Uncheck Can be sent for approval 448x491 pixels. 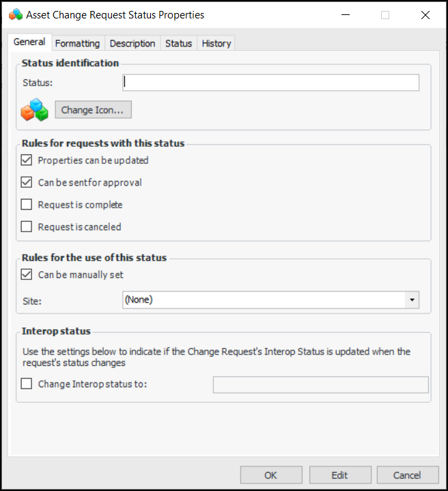pos(27,182)
